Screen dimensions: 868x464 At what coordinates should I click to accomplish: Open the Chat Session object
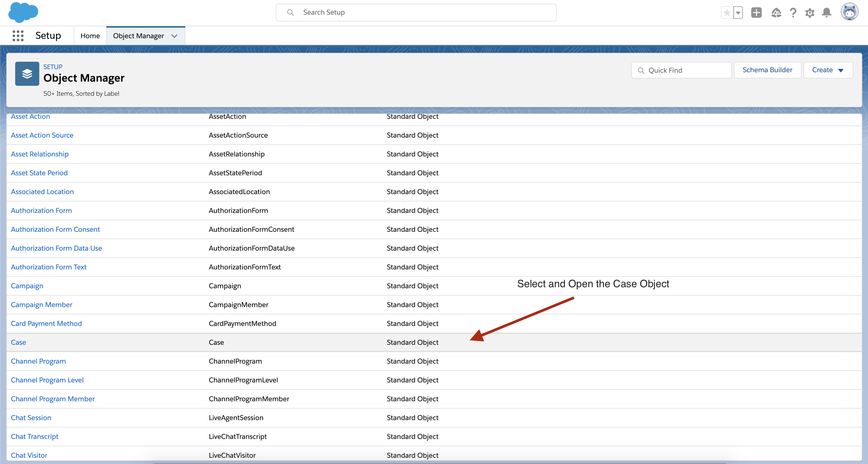tap(31, 418)
